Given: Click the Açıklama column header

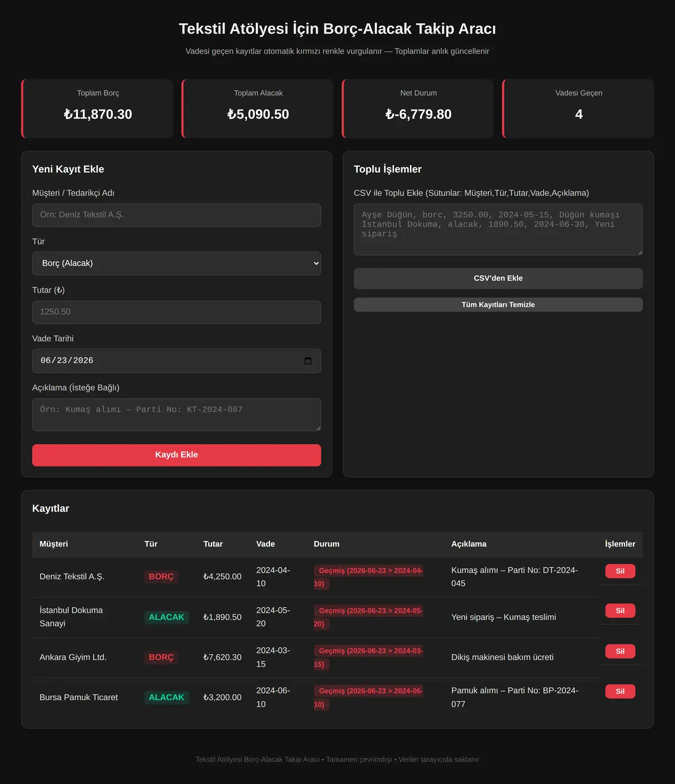Looking at the screenshot, I should tap(469, 544).
